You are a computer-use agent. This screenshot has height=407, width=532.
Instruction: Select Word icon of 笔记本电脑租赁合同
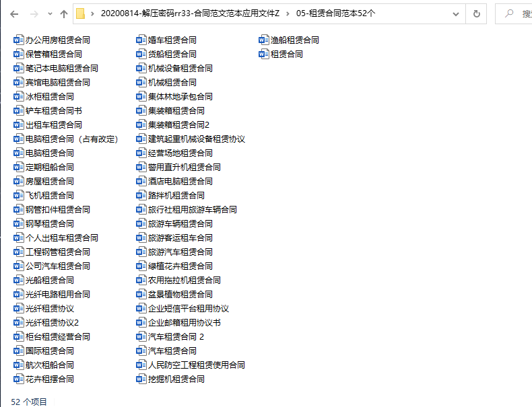[x=19, y=68]
